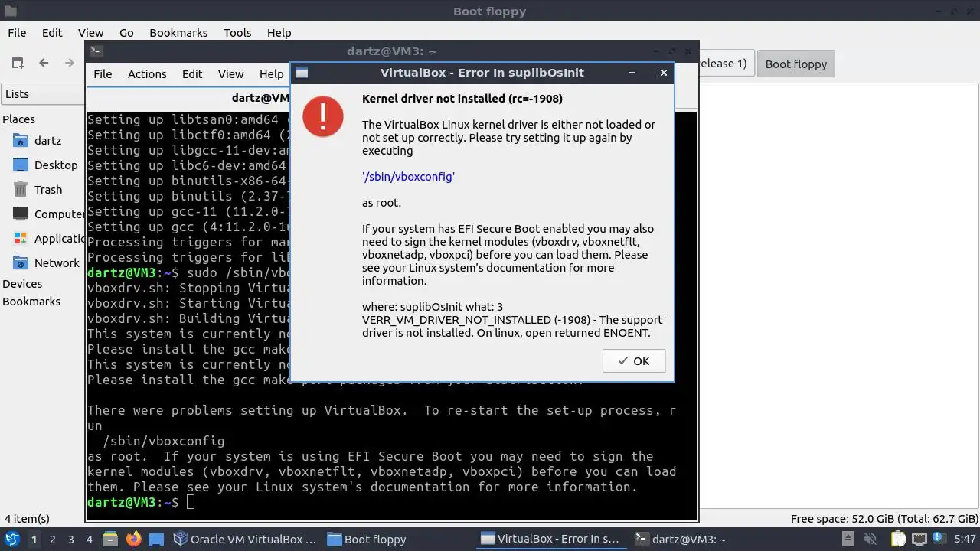Click show desktop icon in taskbar
Viewport: 980px width, 551px height.
click(x=156, y=540)
